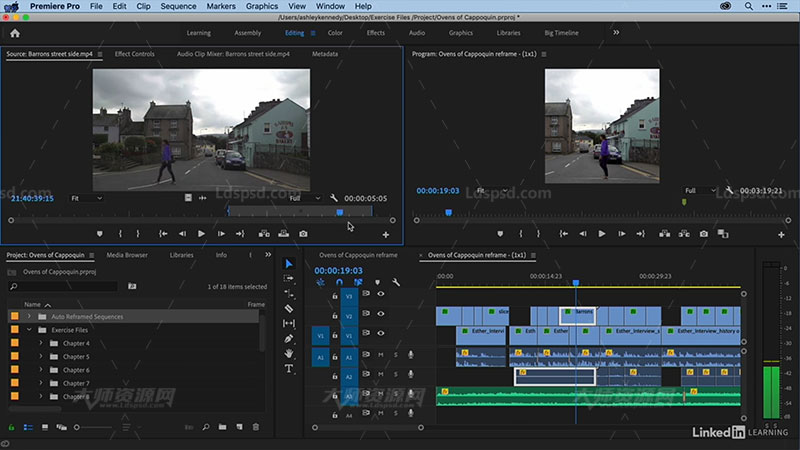The width and height of the screenshot is (800, 450).
Task: Open Ovens of Cappoquin reframe timeline tab
Action: tap(358, 255)
